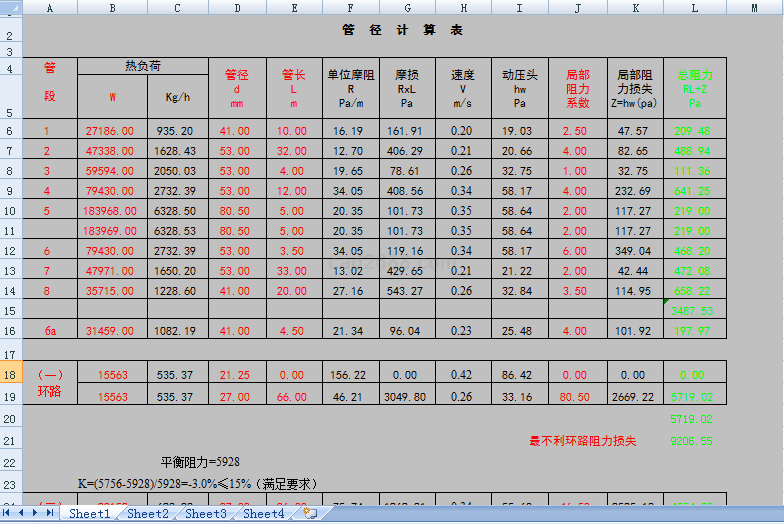This screenshot has width=784, height=524.
Task: Click the cell containing 27186.00
Action: (112, 131)
